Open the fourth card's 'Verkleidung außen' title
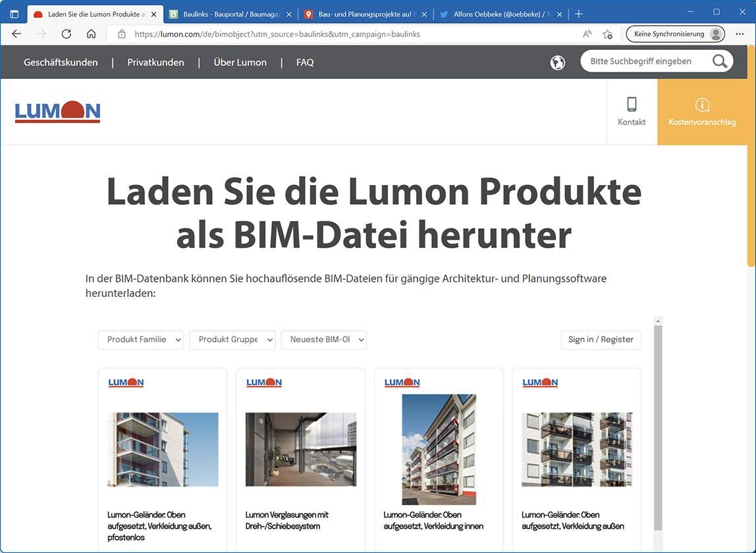Viewport: 756px width, 553px height. point(573,520)
